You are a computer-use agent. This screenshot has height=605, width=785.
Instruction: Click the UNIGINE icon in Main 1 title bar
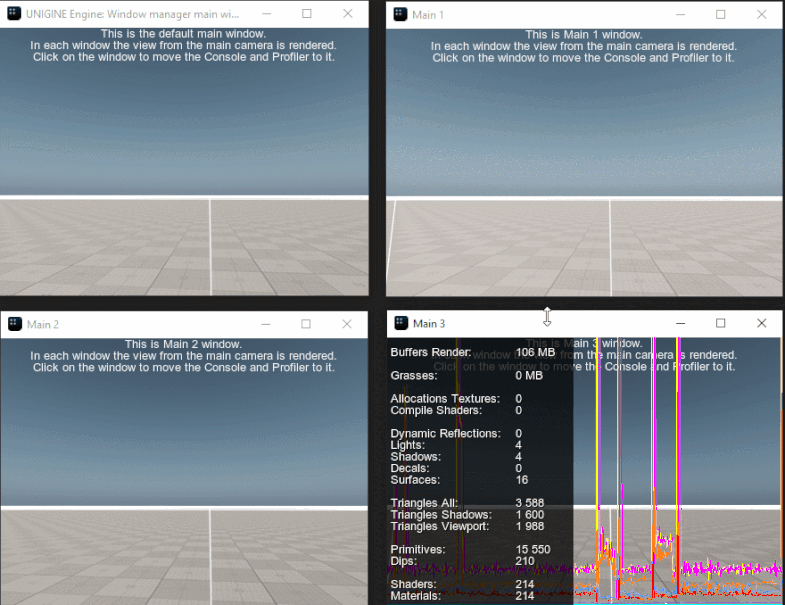point(400,15)
